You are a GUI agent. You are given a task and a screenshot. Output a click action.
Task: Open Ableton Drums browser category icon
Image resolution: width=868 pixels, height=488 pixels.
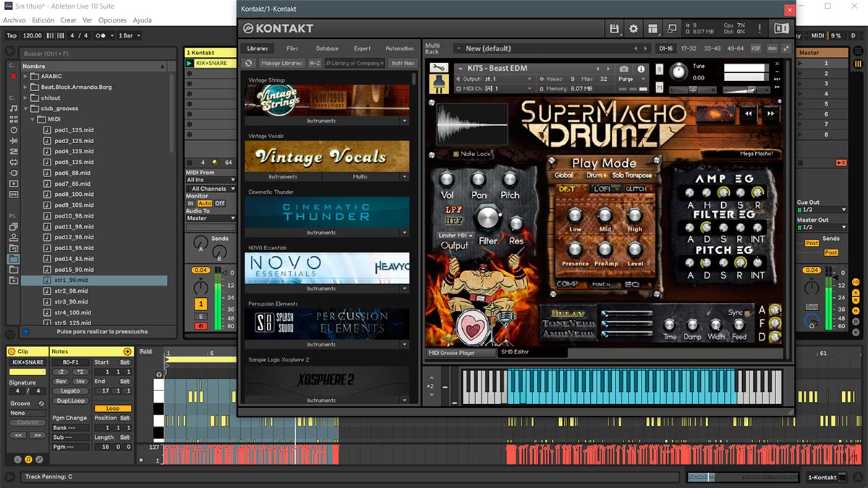(x=14, y=119)
